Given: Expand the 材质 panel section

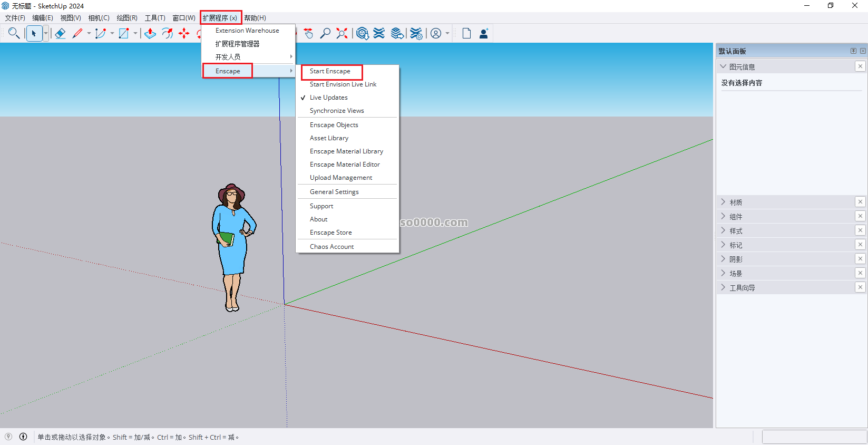Looking at the screenshot, I should click(723, 202).
